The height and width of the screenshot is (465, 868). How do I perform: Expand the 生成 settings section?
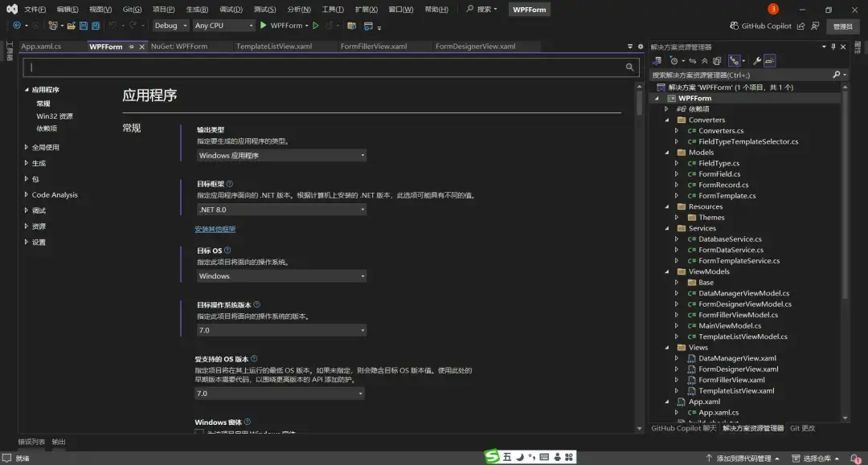tap(26, 163)
